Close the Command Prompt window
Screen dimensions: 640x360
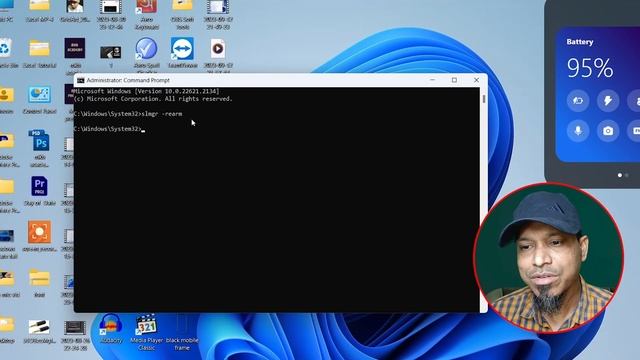point(476,80)
